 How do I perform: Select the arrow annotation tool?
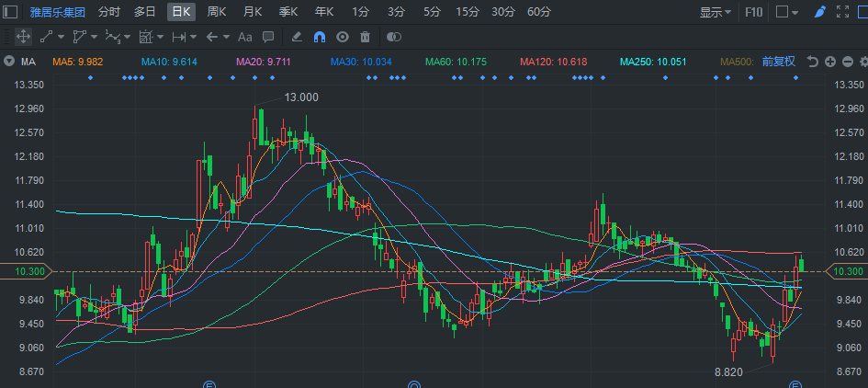click(212, 37)
